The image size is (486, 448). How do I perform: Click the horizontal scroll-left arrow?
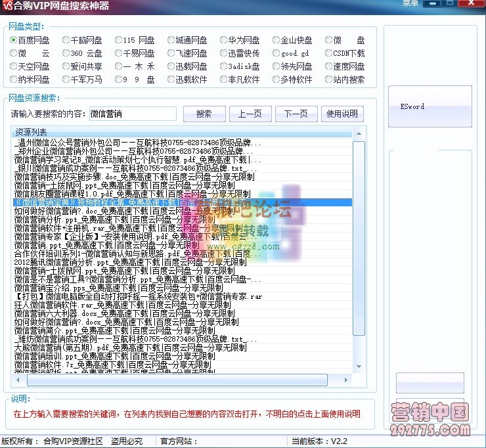[x=18, y=380]
